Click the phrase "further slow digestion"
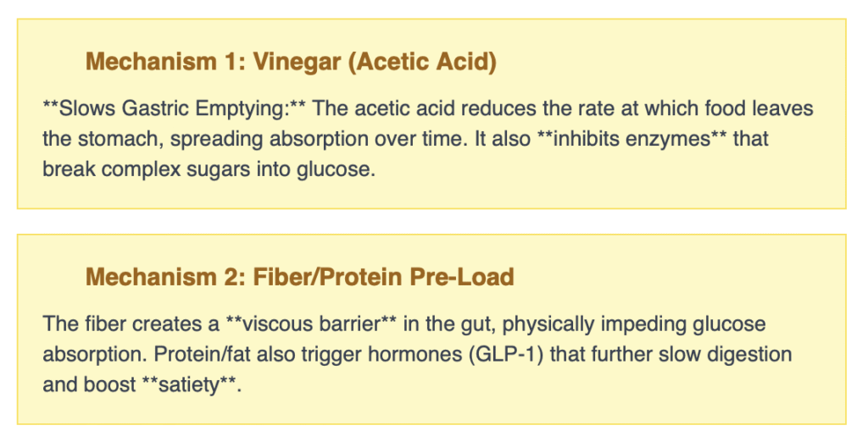The width and height of the screenshot is (868, 431). point(700,354)
